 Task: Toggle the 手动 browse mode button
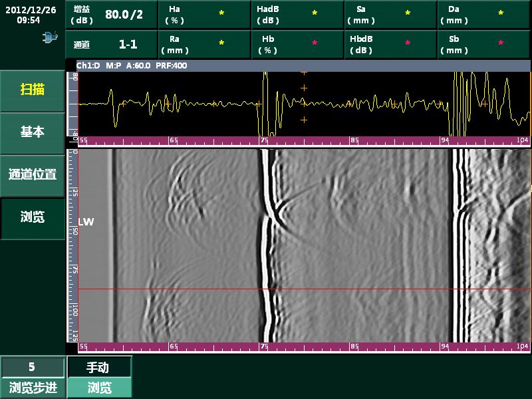[99, 367]
